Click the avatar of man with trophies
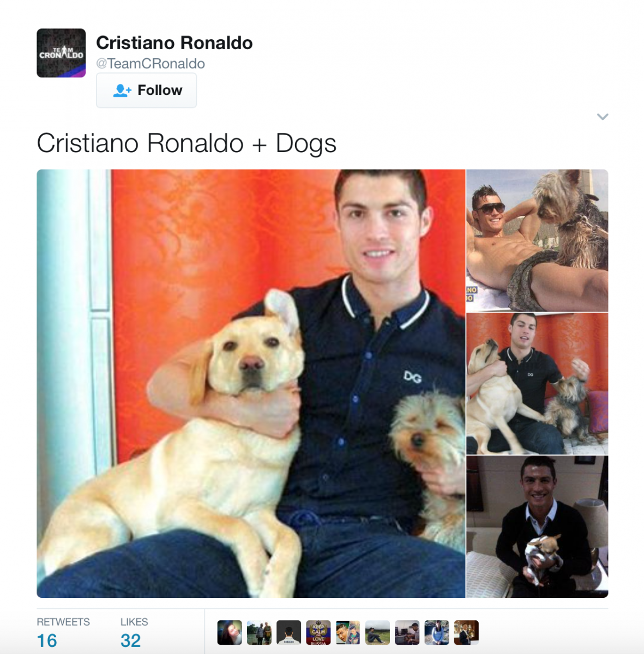644x654 pixels. coord(466,633)
